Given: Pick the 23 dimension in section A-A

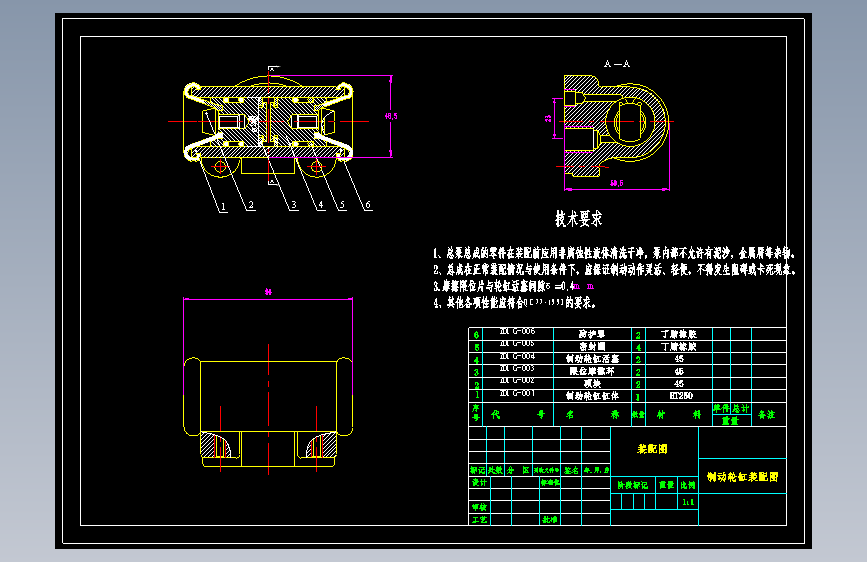Looking at the screenshot, I should coord(548,118).
